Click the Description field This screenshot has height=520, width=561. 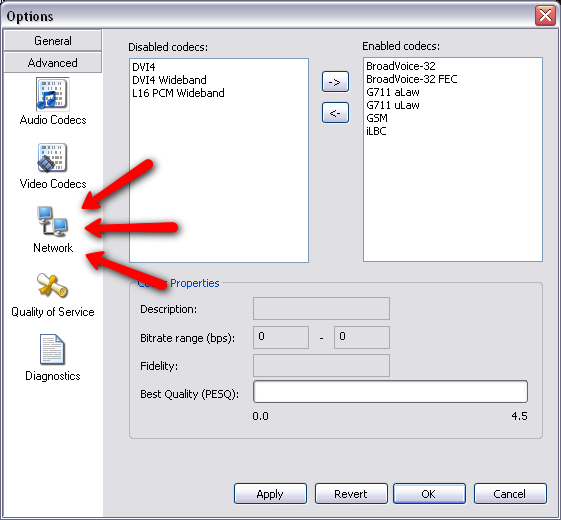(321, 308)
